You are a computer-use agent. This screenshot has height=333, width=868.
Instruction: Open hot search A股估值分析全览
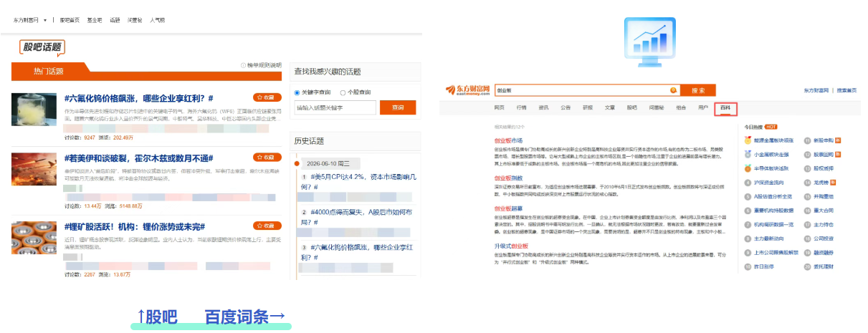773,196
